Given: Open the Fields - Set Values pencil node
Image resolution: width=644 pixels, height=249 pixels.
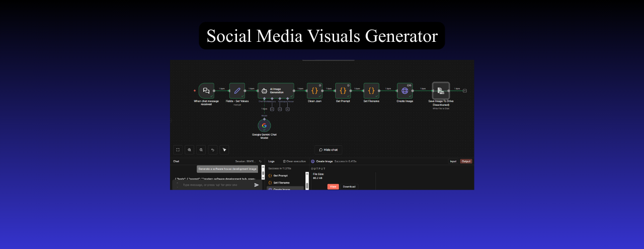Looking at the screenshot, I should [237, 91].
